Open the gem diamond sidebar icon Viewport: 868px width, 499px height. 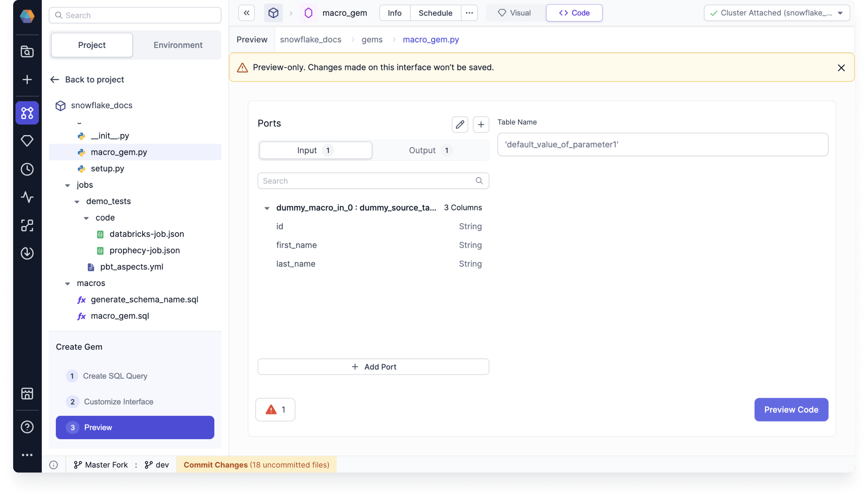(x=27, y=140)
